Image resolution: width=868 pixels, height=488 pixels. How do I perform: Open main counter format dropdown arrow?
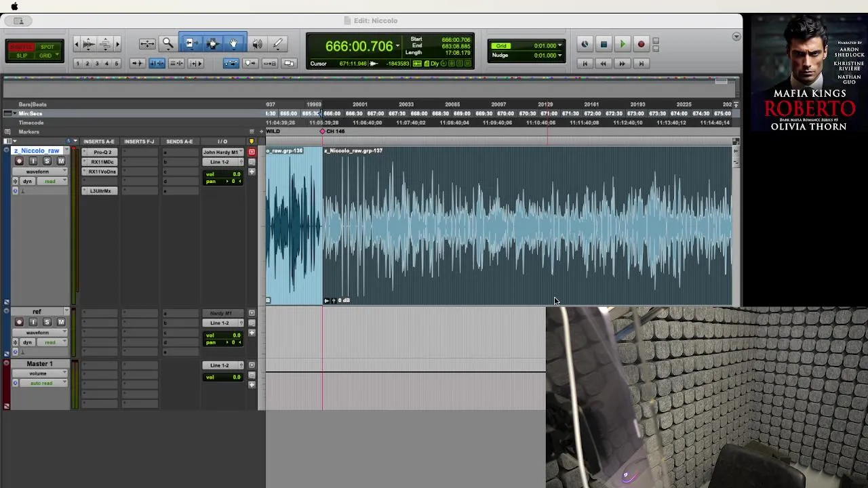[x=397, y=46]
